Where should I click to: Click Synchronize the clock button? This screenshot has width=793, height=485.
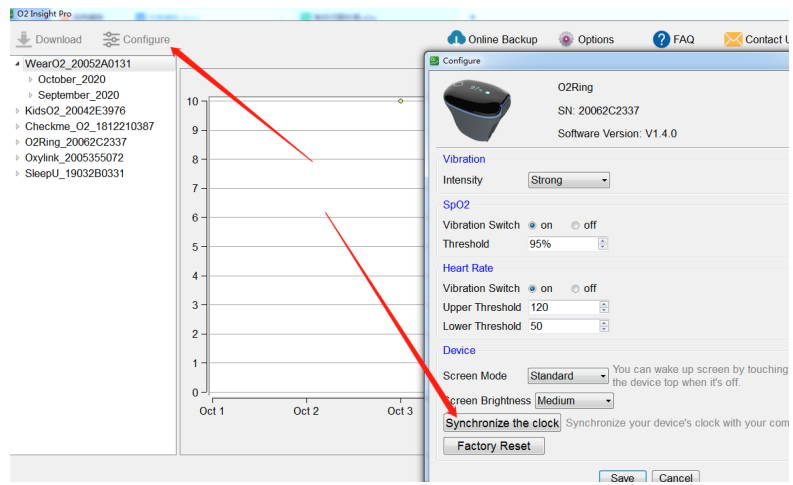click(502, 423)
